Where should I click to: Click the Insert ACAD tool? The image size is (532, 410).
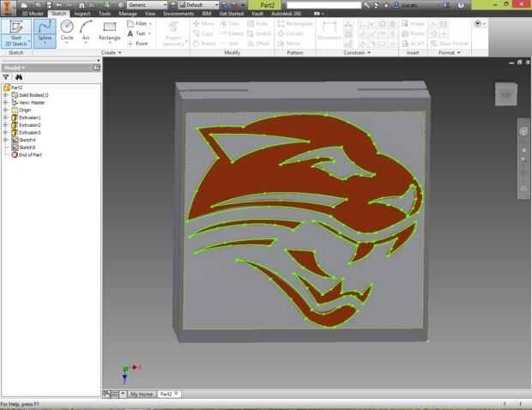[413, 44]
